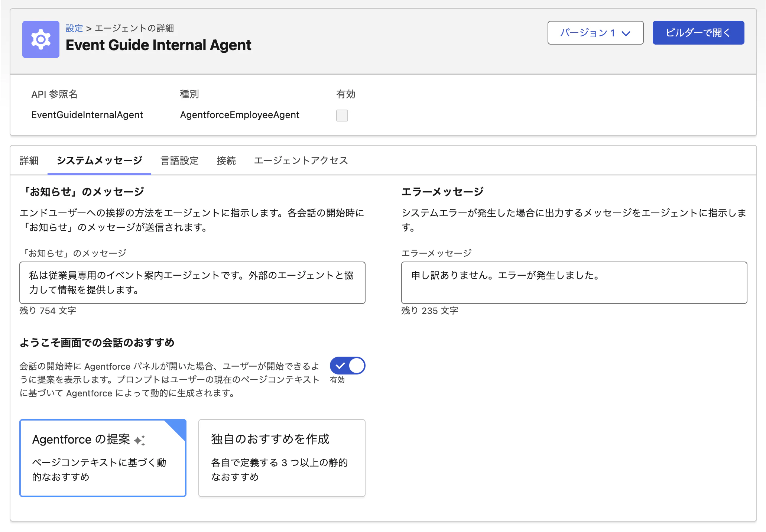Image resolution: width=766 pixels, height=532 pixels.
Task: Open the エージェントアクセス tab
Action: pos(301,160)
